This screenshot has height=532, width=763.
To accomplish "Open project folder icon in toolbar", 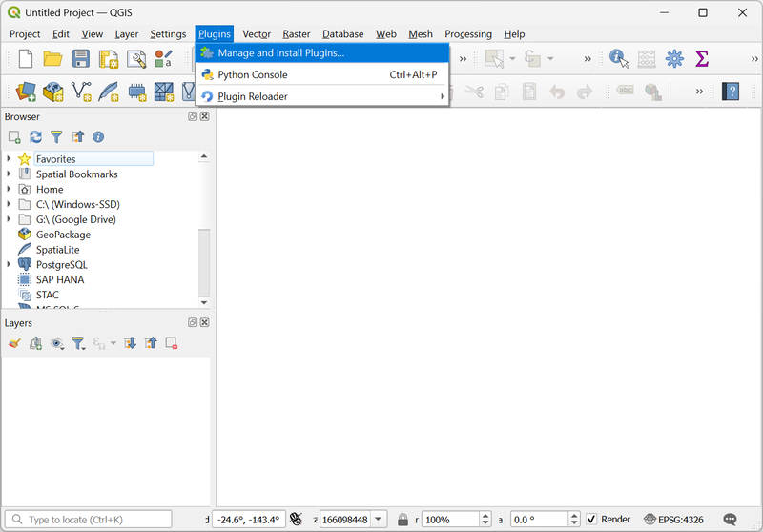I will (x=52, y=59).
